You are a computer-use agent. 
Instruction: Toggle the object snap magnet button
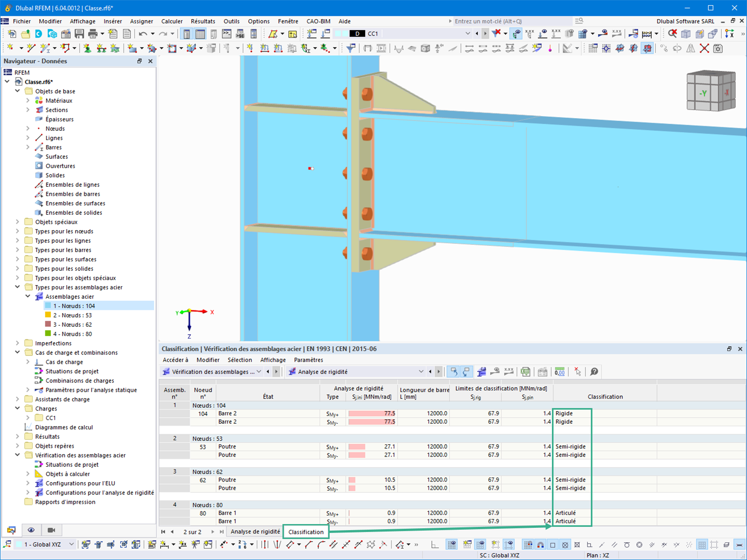point(541,545)
